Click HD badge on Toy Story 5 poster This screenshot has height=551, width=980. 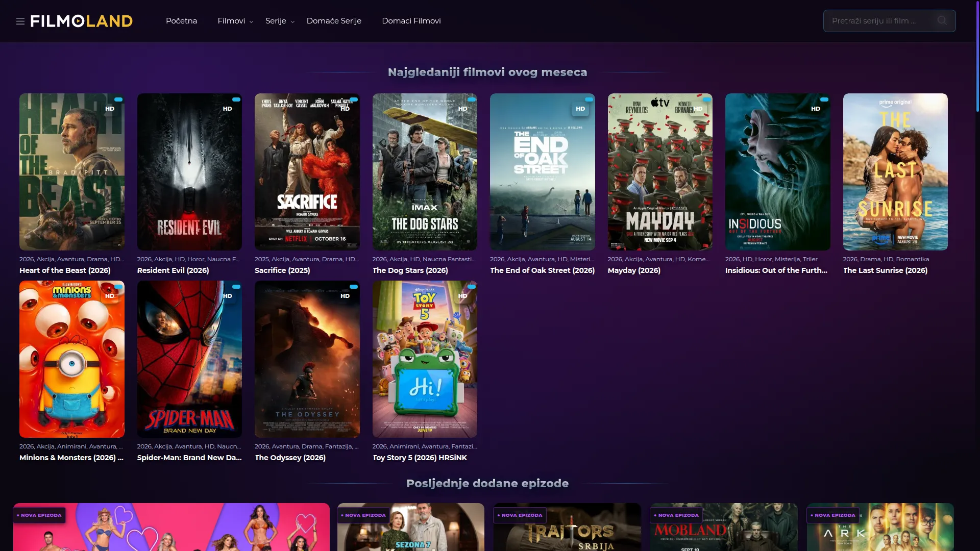coord(463,296)
